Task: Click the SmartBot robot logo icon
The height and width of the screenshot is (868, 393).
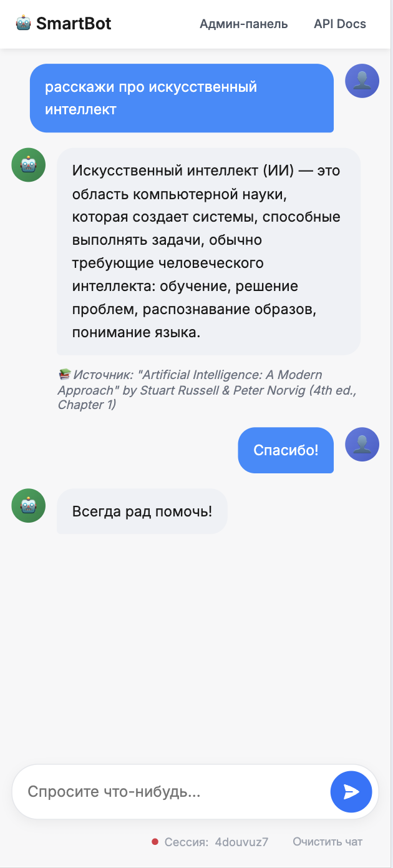Action: click(23, 24)
